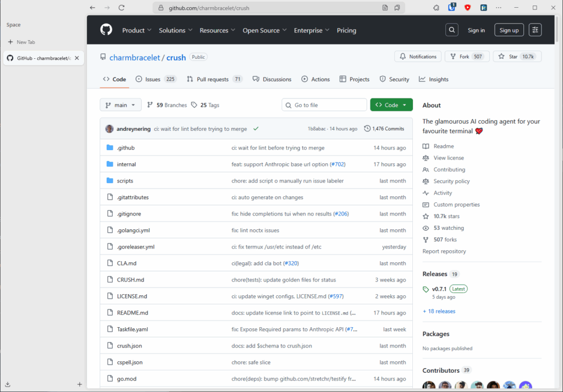
Task: Open the main branch dropdown
Action: point(120,105)
